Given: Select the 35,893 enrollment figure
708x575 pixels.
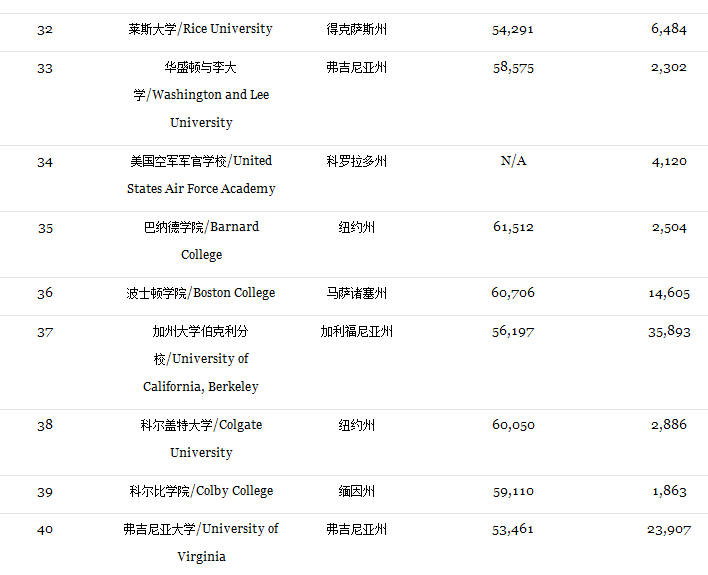Looking at the screenshot, I should tap(668, 331).
